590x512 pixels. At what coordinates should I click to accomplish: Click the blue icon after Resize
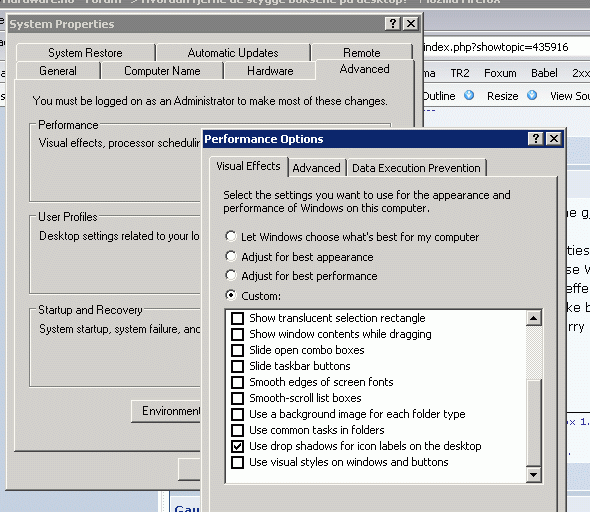[x=532, y=95]
